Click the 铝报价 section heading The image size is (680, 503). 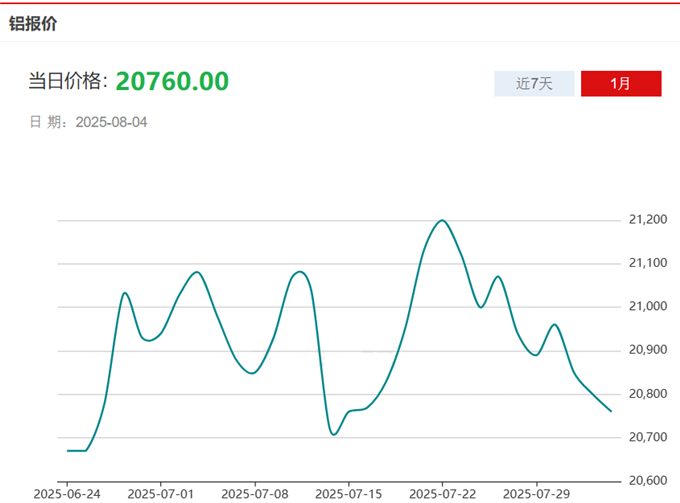click(34, 23)
